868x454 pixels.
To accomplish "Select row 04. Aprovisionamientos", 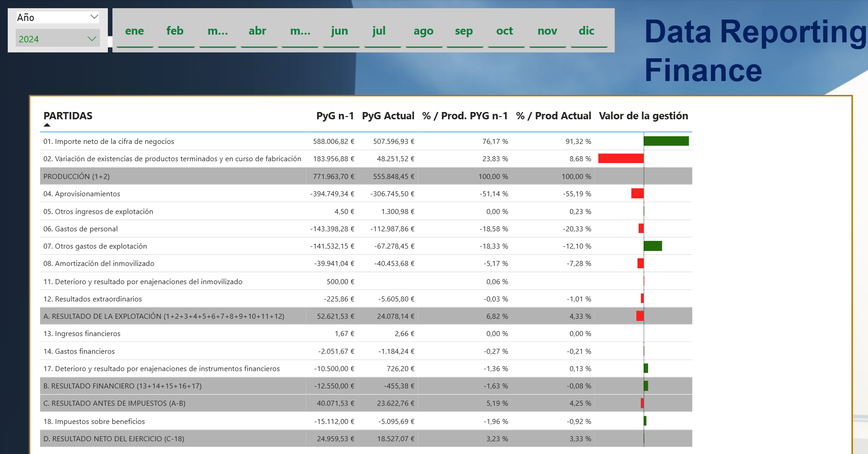I will click(x=366, y=194).
